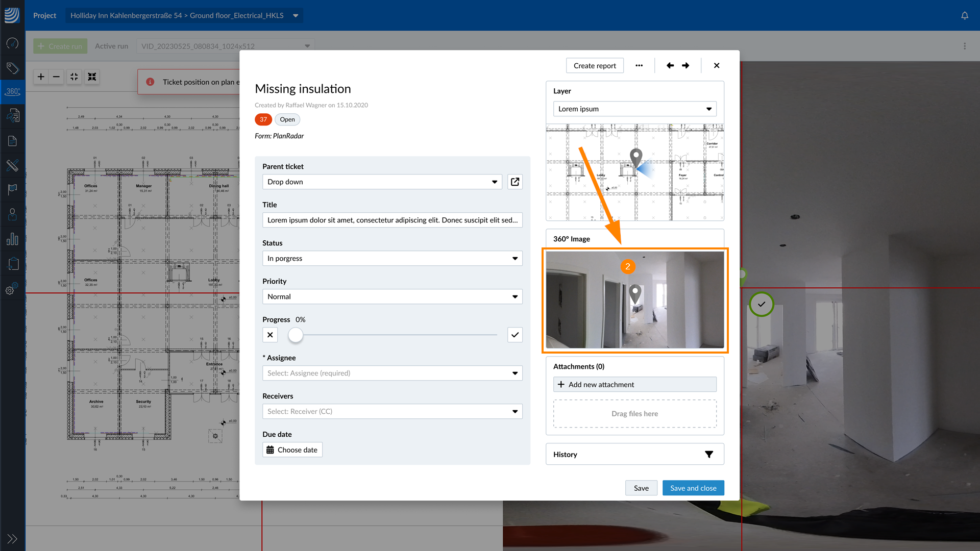Open the 360° view sidebar icon
This screenshot has width=980, height=551.
[12, 92]
